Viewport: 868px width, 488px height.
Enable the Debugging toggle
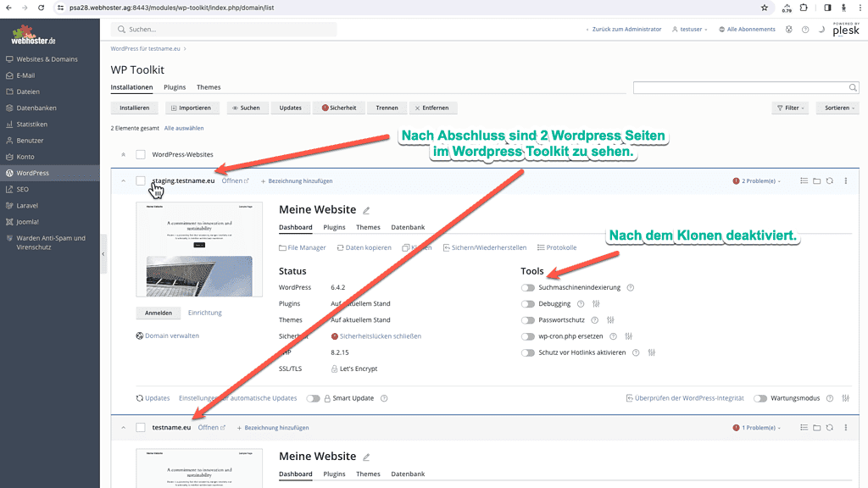(x=527, y=303)
